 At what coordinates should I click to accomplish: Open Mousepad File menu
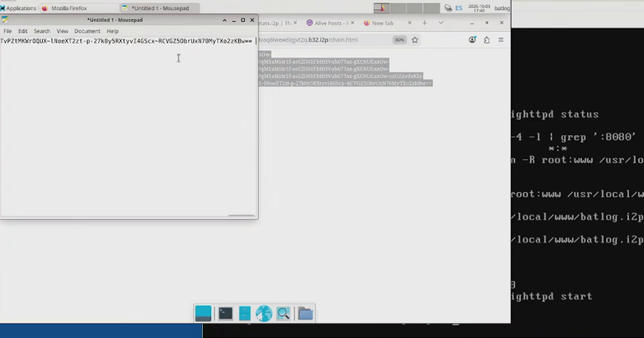click(8, 31)
